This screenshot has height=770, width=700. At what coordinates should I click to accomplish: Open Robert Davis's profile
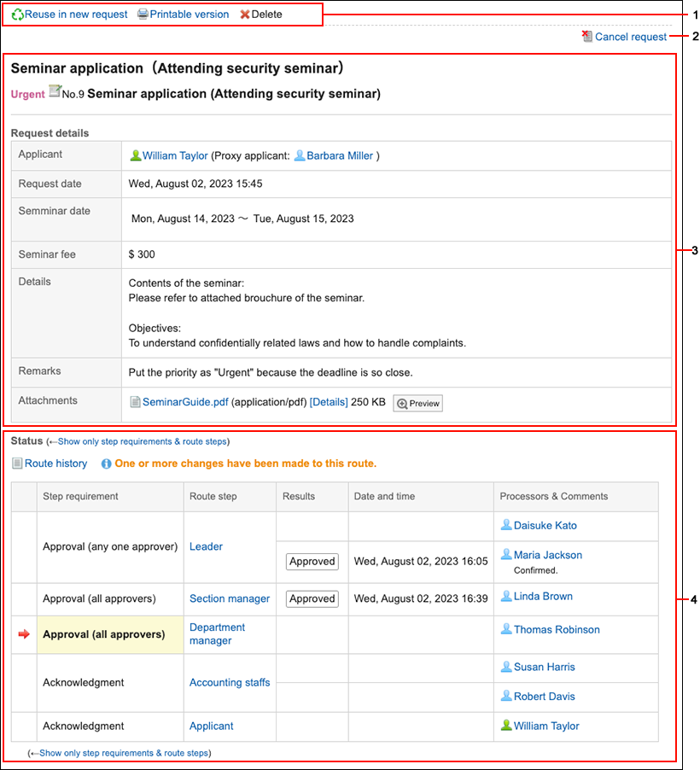pos(545,697)
